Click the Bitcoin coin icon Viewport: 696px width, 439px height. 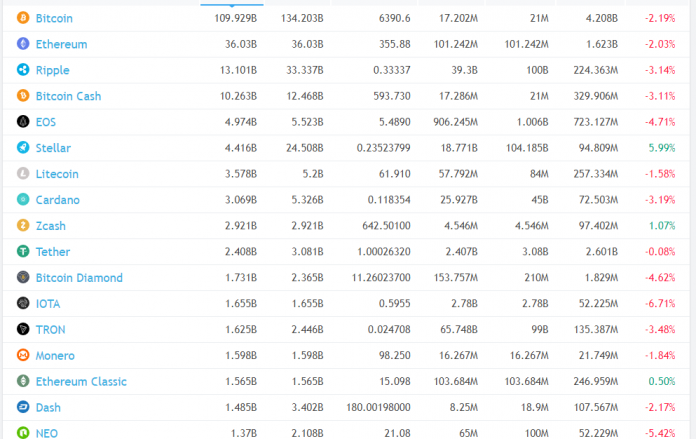pos(23,18)
